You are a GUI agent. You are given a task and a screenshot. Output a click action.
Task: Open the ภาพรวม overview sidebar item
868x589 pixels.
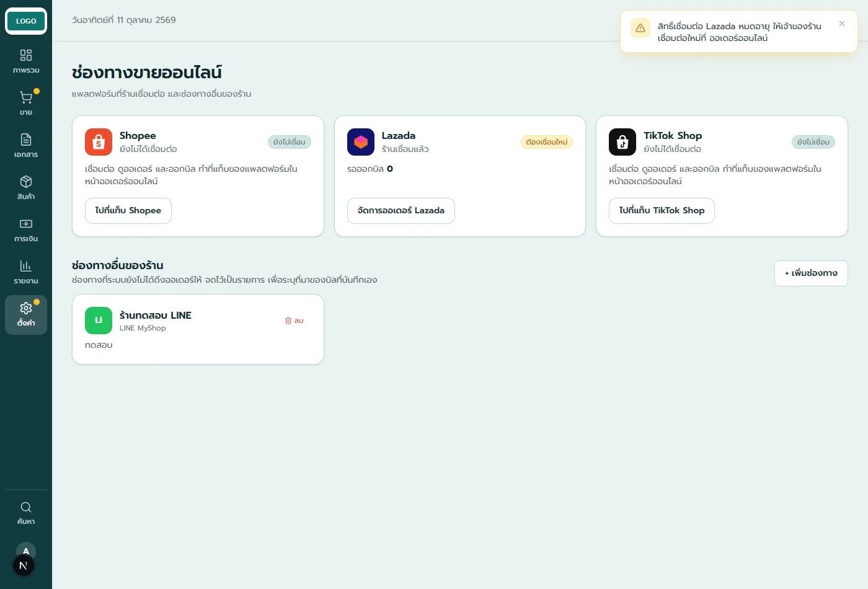point(26,62)
